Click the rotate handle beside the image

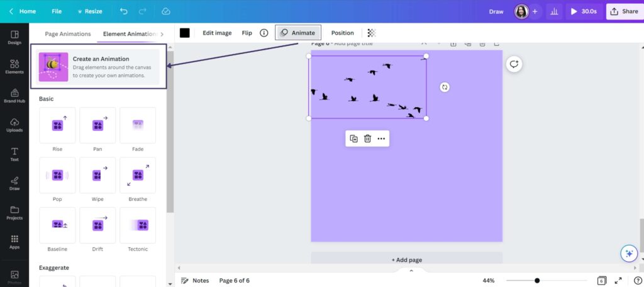coord(445,87)
